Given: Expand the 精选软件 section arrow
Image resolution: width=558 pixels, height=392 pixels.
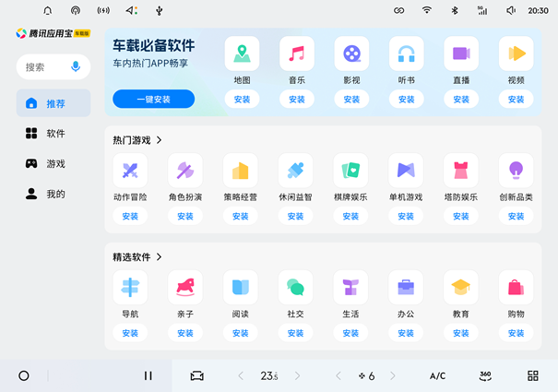Looking at the screenshot, I should coord(160,257).
